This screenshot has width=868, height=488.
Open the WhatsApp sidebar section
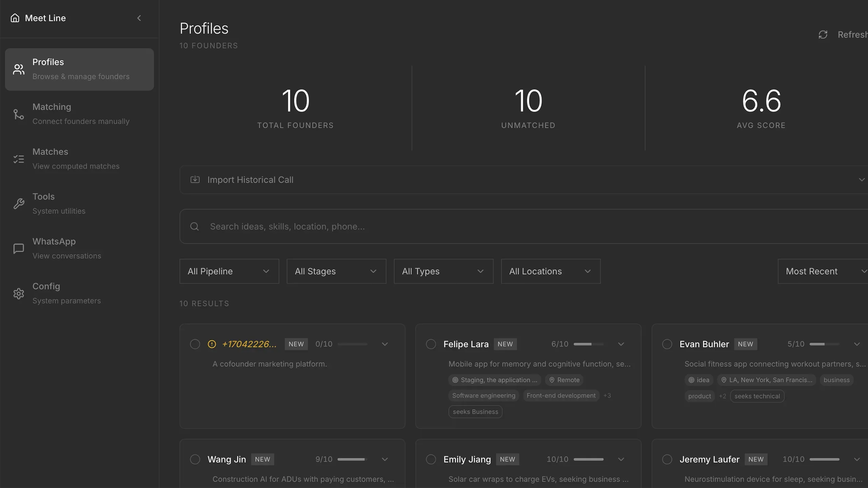tap(79, 248)
